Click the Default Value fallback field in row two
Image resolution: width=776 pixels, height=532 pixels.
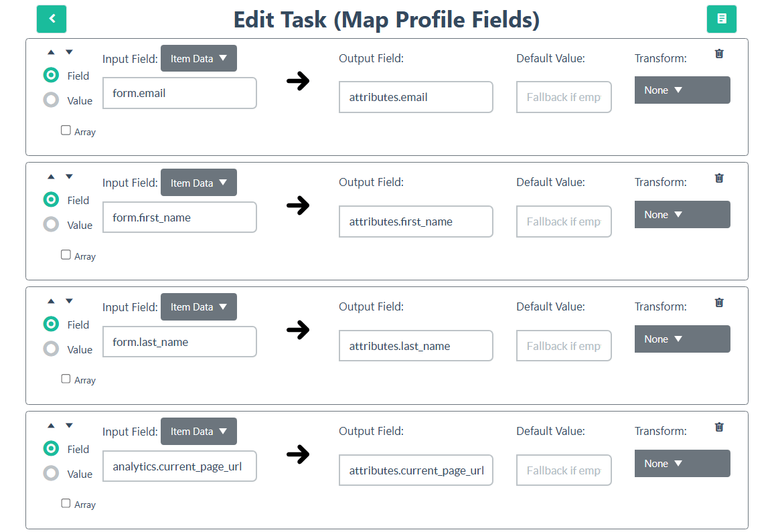[x=564, y=221]
